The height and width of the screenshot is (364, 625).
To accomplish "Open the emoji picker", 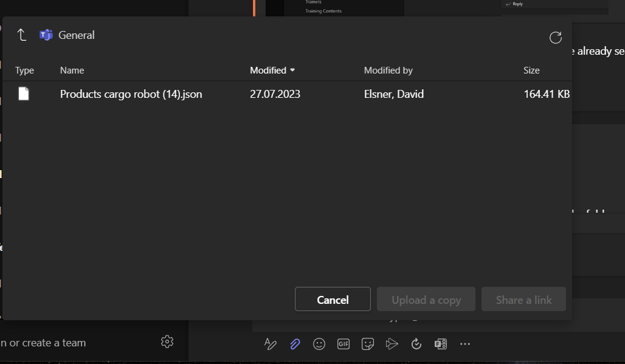I will 319,344.
